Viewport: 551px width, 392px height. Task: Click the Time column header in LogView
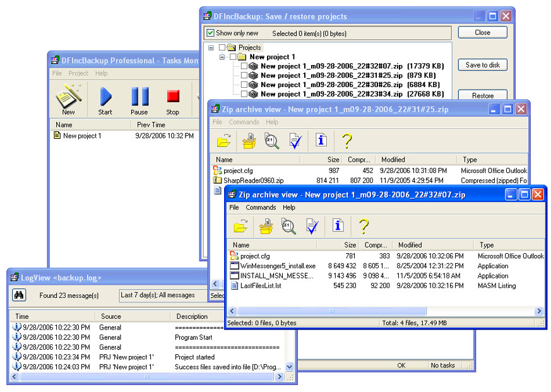(52, 316)
